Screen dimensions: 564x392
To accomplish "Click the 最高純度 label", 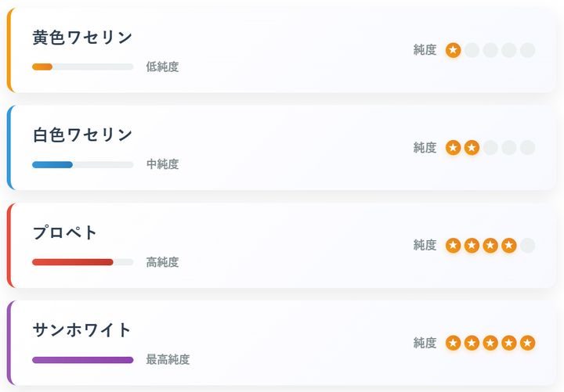I will pos(168,360).
